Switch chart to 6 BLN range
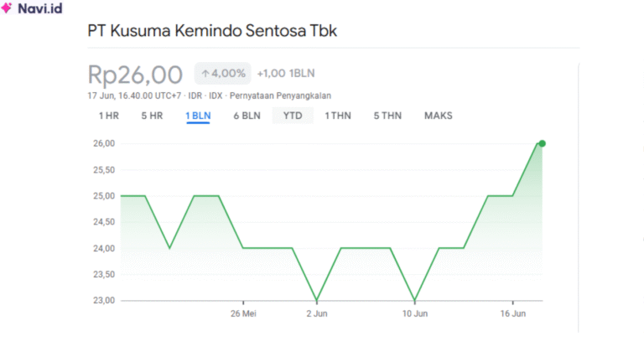Image resolution: width=644 pixels, height=362 pixels. pyautogui.click(x=247, y=116)
